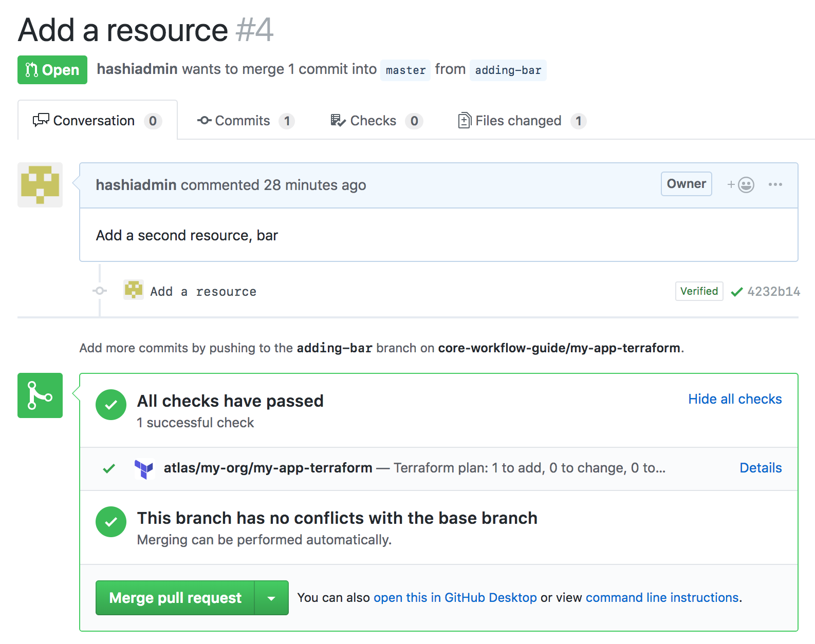Open Details for the Terraform plan check
This screenshot has width=815, height=644.
pyautogui.click(x=761, y=468)
